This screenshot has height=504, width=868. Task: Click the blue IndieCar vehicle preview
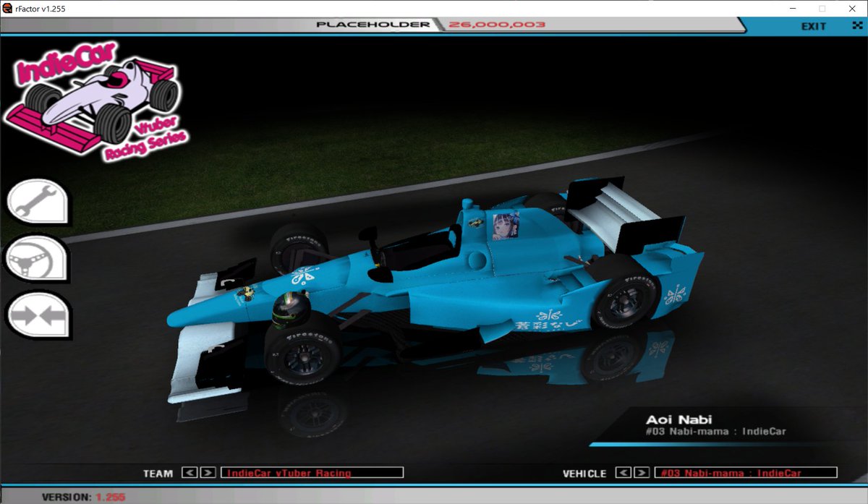click(434, 289)
